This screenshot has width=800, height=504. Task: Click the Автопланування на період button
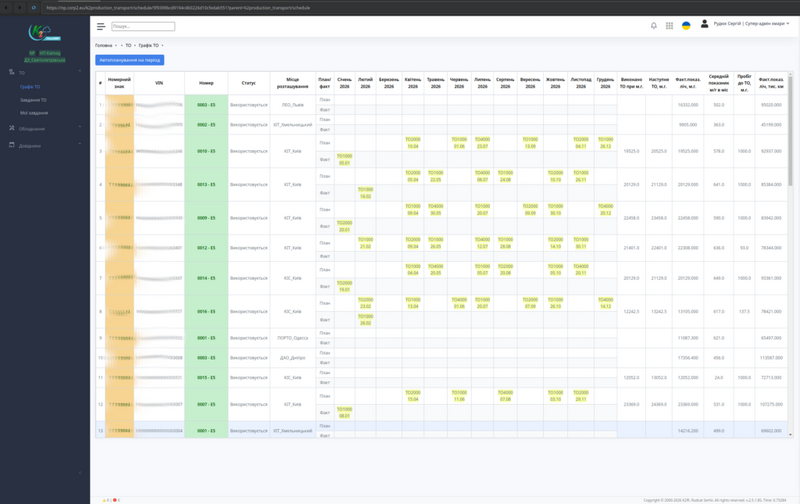pyautogui.click(x=129, y=60)
